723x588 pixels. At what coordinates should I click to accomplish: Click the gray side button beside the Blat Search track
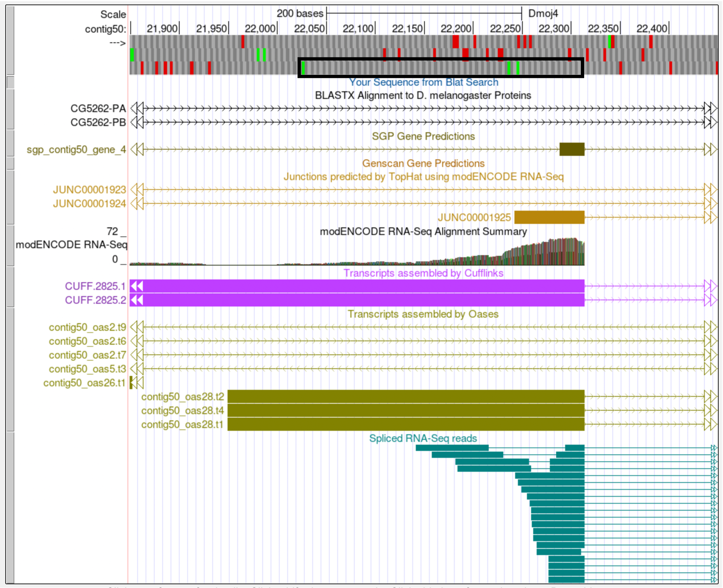pos(10,82)
